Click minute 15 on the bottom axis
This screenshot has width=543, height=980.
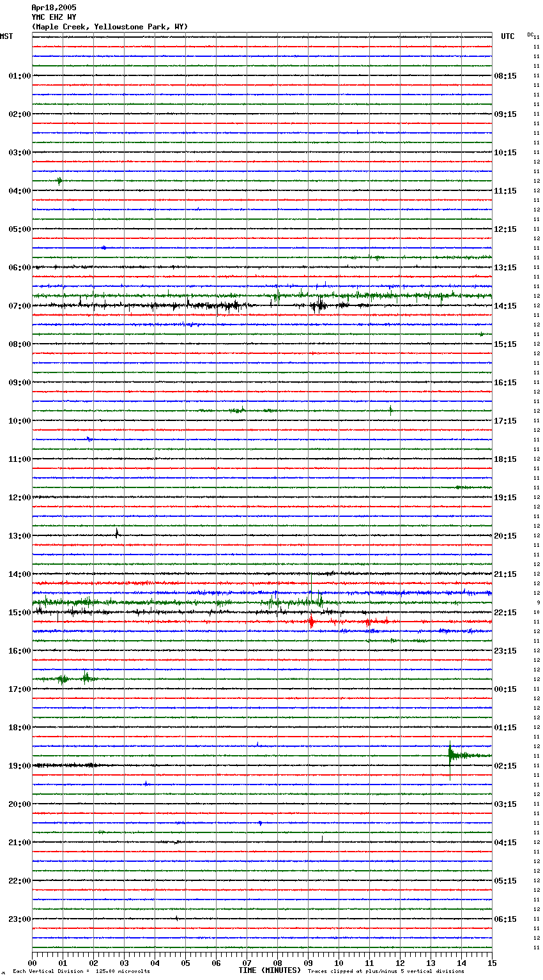(x=492, y=963)
